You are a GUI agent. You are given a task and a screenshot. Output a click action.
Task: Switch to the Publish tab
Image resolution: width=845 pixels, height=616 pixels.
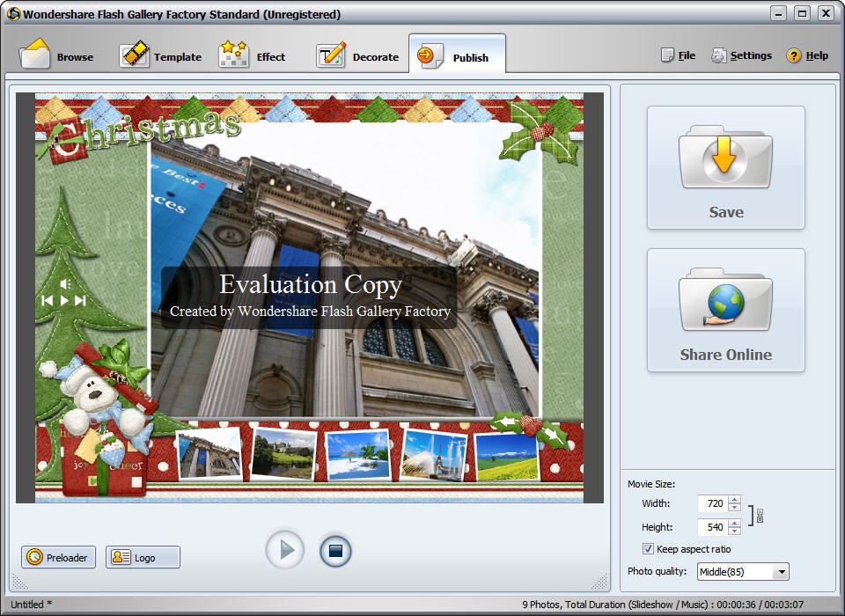(459, 55)
